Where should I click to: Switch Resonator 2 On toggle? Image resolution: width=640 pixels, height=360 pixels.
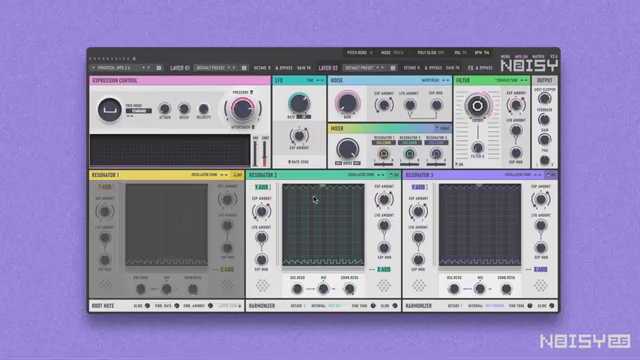[x=394, y=175]
